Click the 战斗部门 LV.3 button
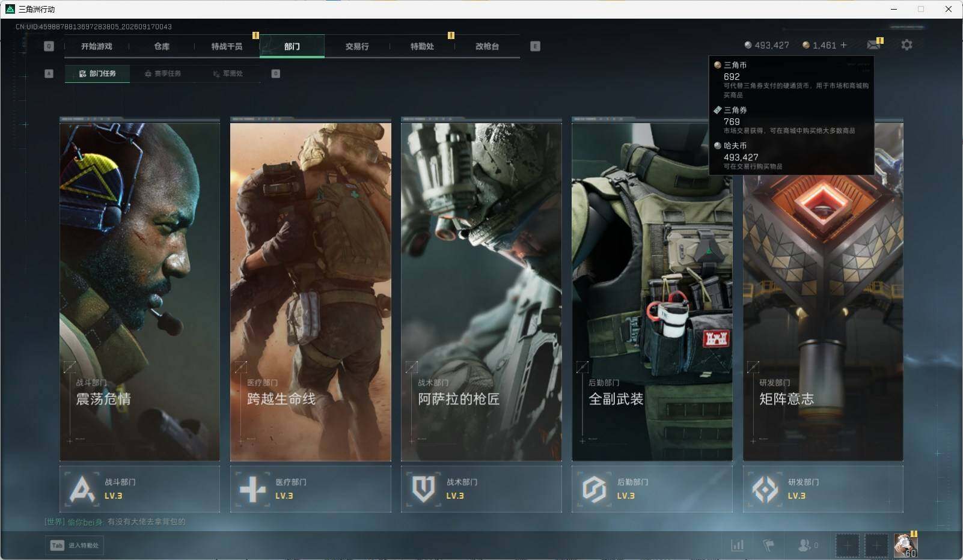This screenshot has width=963, height=560. pyautogui.click(x=139, y=489)
